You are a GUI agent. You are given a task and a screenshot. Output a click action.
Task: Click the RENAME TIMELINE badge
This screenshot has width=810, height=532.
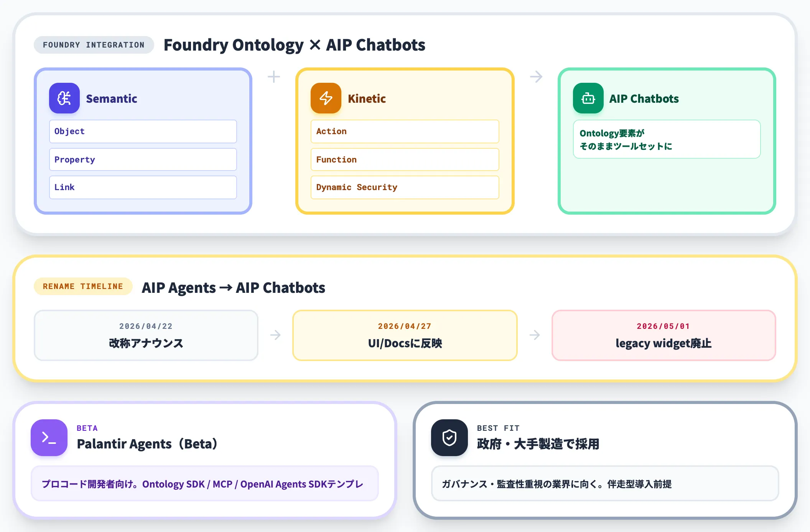tap(83, 286)
